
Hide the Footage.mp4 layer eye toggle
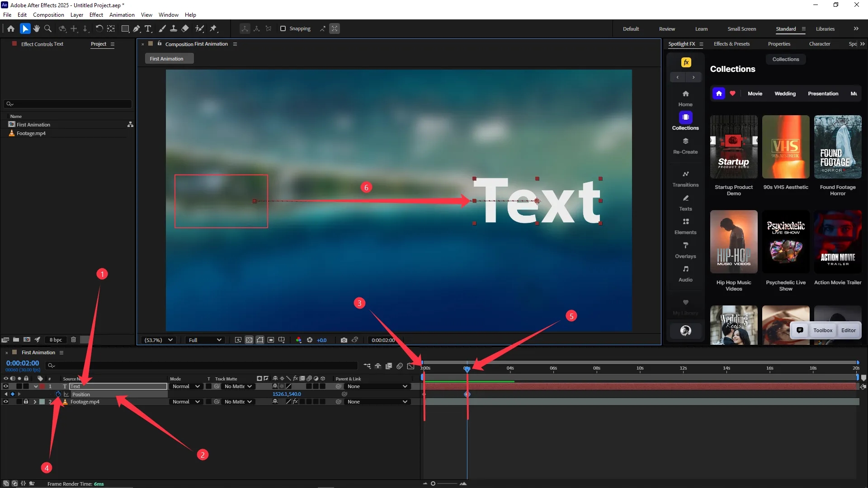(x=5, y=402)
